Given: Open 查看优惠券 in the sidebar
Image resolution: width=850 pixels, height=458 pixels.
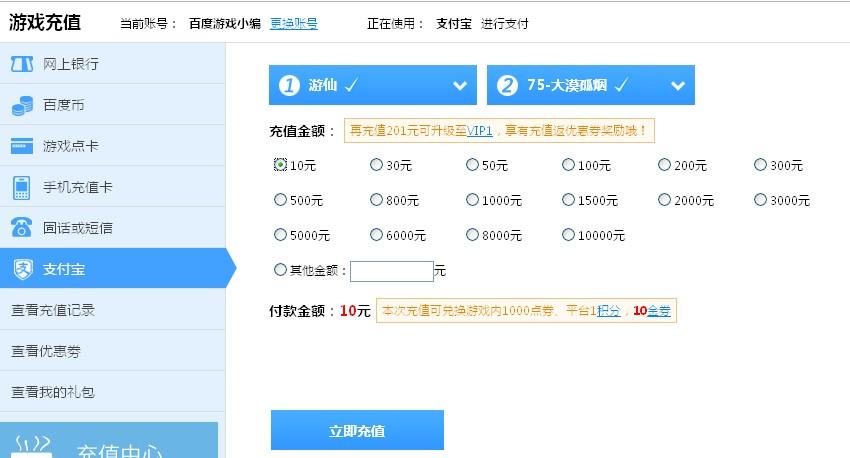Looking at the screenshot, I should pyautogui.click(x=112, y=351).
